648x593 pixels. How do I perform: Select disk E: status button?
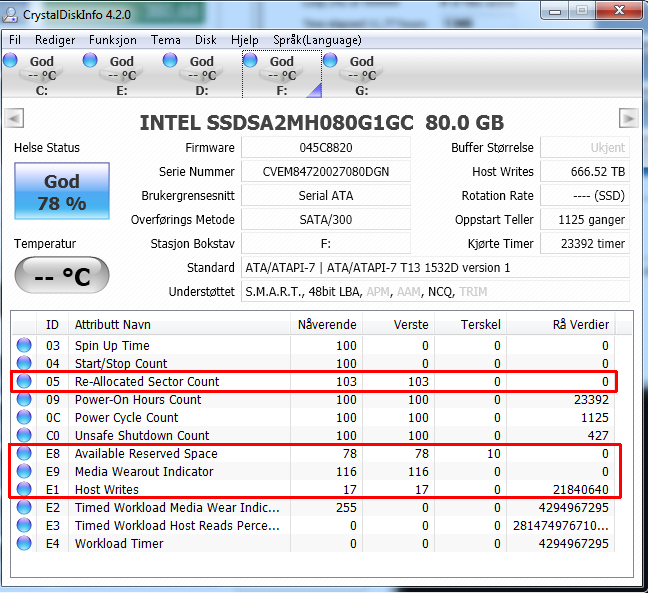pyautogui.click(x=121, y=75)
